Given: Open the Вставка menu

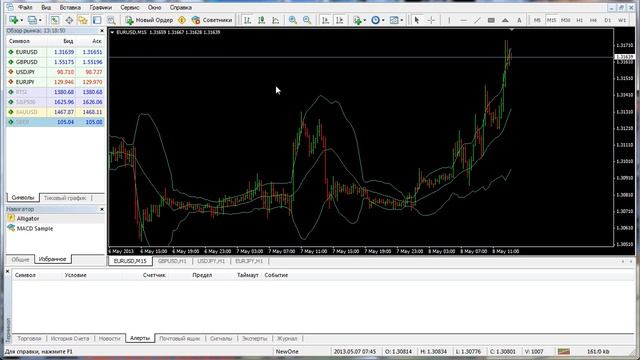Looking at the screenshot, I should pos(70,7).
